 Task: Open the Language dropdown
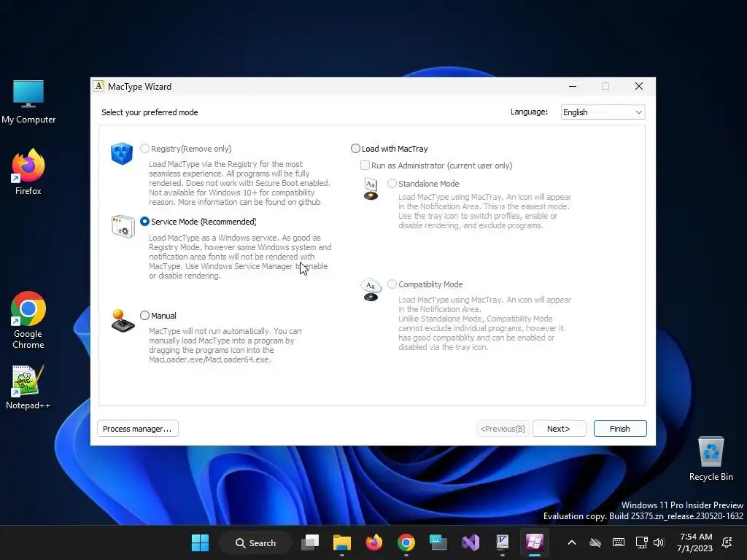coord(603,112)
